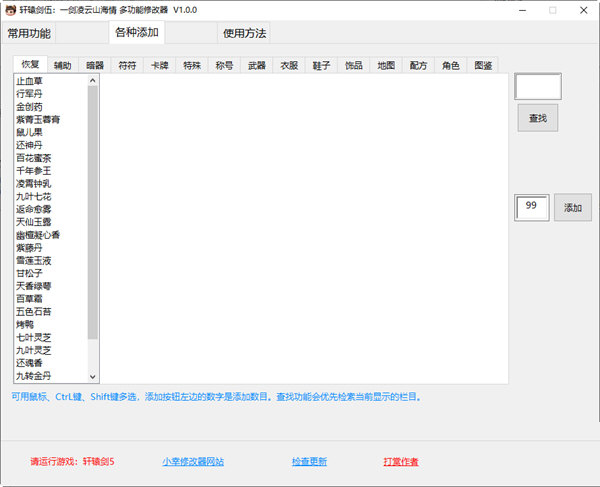Open the 鞋子 category tab
Viewport: 600px width, 487px height.
click(321, 65)
